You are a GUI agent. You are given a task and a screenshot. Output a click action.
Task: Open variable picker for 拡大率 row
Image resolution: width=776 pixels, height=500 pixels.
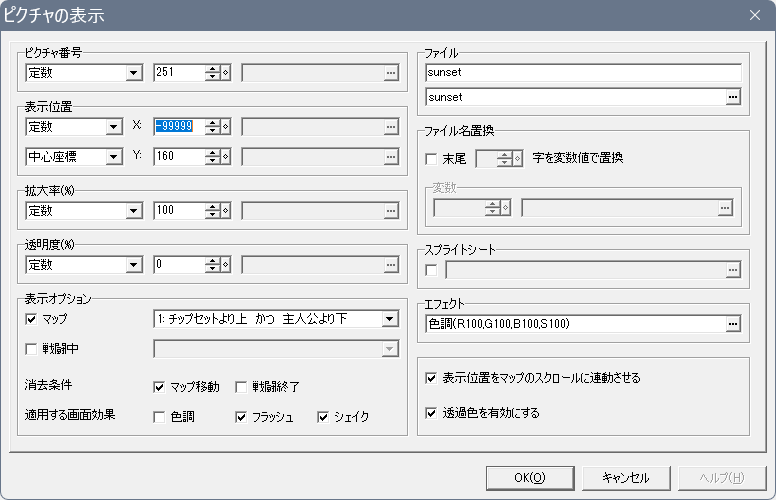click(391, 211)
